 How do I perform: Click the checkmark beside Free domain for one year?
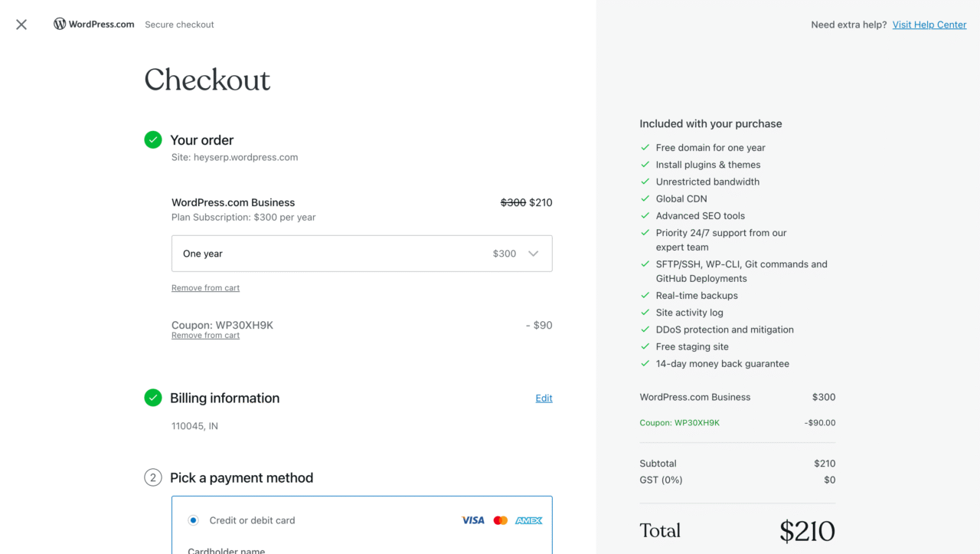[644, 147]
